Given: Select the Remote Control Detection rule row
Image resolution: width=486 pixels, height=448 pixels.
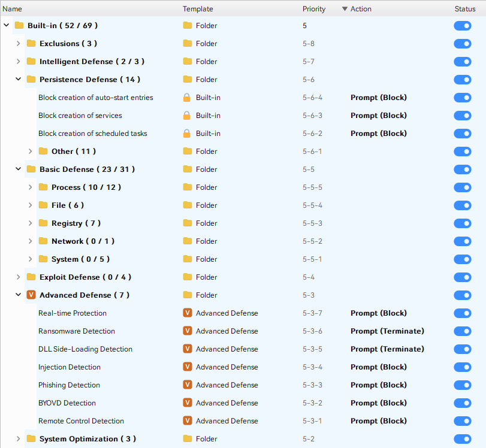Looking at the screenshot, I should (81, 420).
